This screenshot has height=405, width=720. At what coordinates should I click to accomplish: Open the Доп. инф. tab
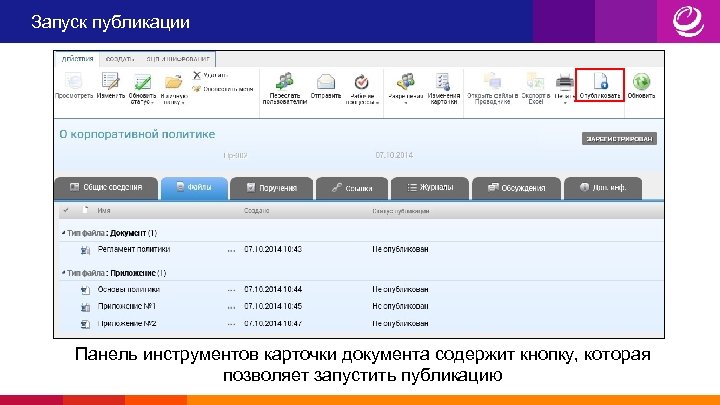(603, 187)
